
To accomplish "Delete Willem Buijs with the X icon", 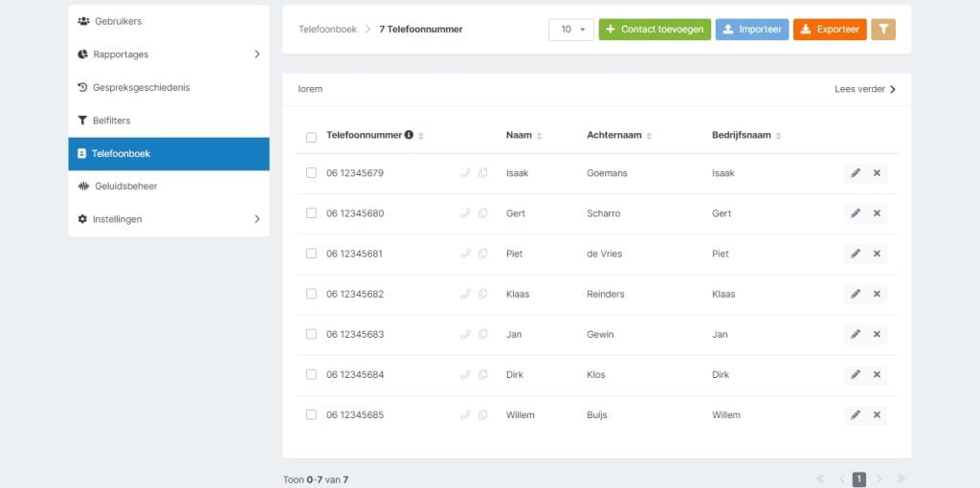I will tap(877, 415).
